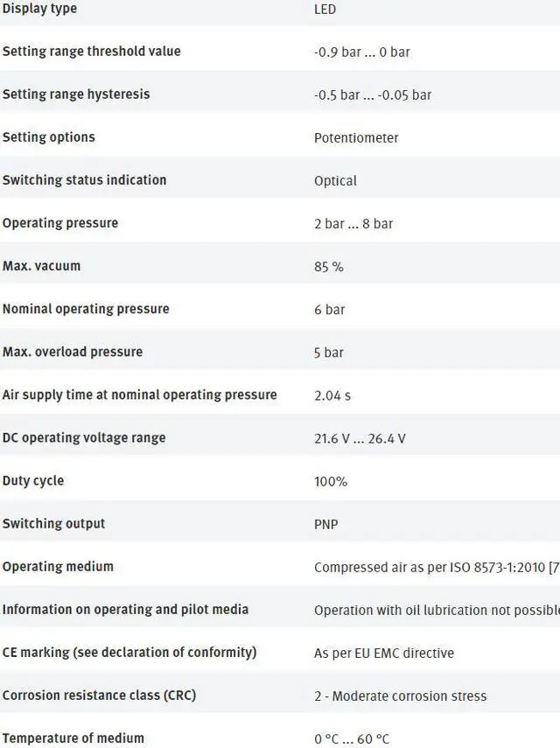Click the 'Potentiometer' setting options value
This screenshot has height=748, width=560.
click(356, 137)
